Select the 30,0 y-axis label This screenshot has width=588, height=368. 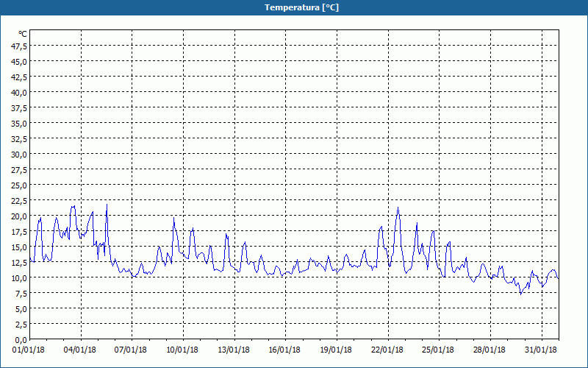pos(19,155)
